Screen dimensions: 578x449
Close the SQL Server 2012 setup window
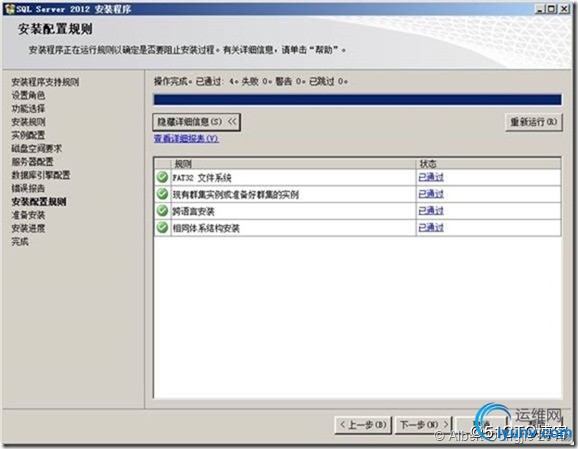(x=564, y=9)
